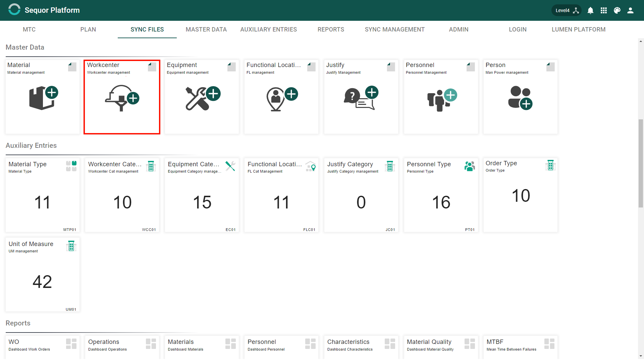
Task: Open the LOGIN tab
Action: tap(518, 29)
